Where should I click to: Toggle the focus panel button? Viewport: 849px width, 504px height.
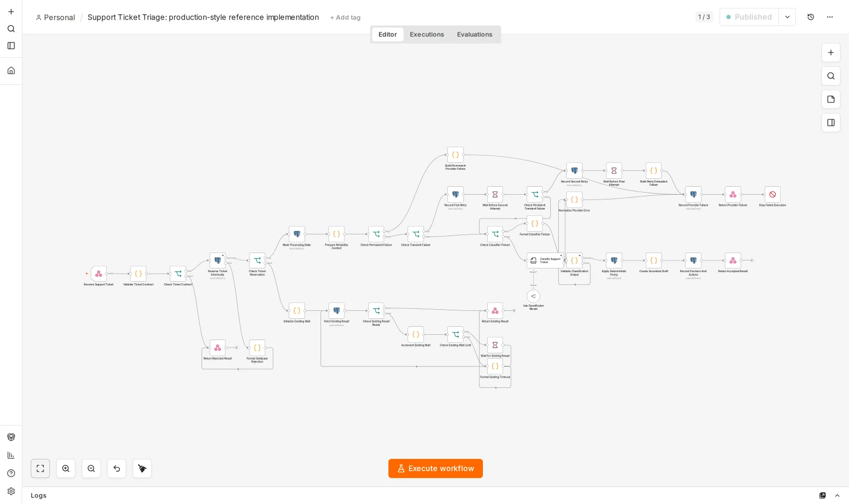[831, 123]
